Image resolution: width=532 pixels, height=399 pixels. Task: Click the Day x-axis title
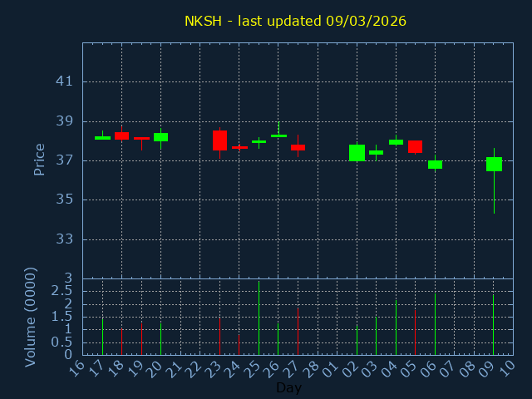click(x=288, y=387)
